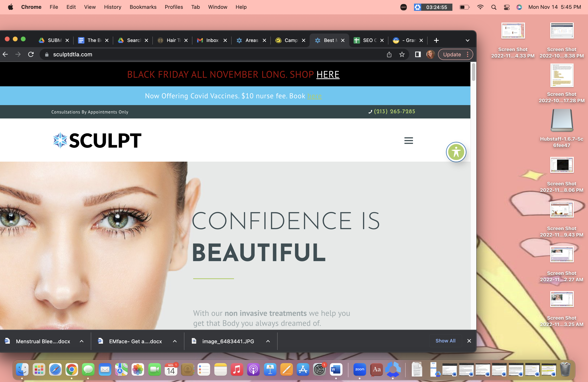Expand options for EMface docx download
588x382 pixels.
tap(175, 341)
